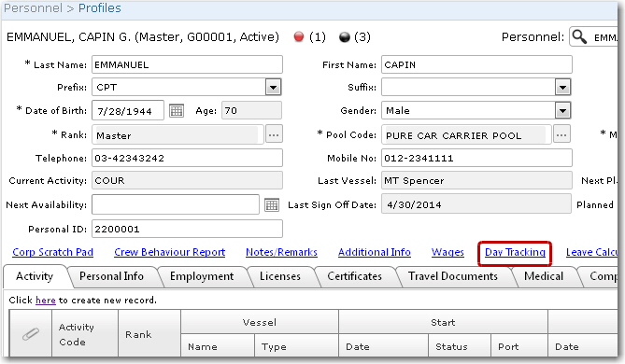Click the Personnel search magnifier icon
This screenshot has width=625, height=364.
tap(579, 36)
